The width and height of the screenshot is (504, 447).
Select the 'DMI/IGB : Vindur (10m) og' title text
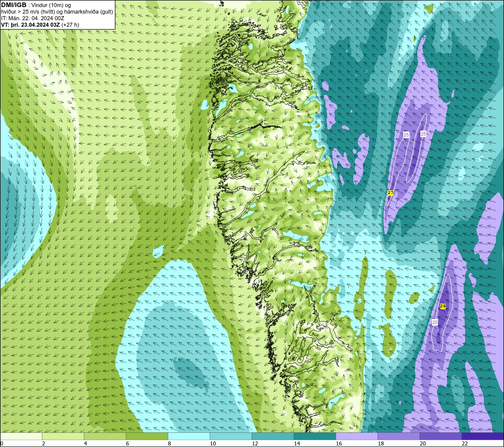(36, 5)
